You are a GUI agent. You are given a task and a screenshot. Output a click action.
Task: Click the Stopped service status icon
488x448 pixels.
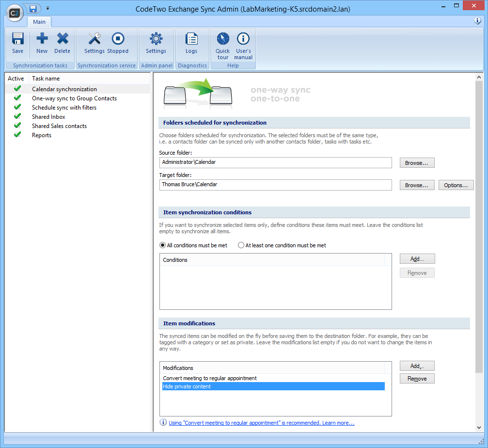click(118, 39)
